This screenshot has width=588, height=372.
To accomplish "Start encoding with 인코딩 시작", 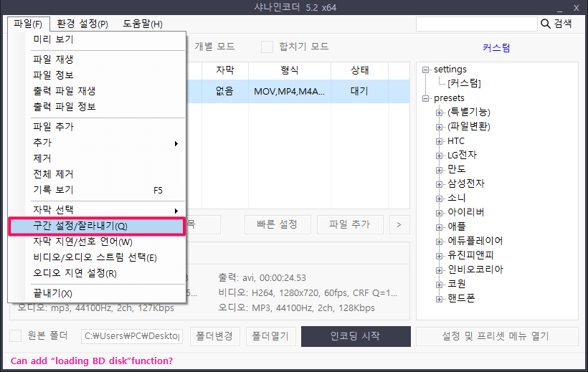I will pos(356,336).
